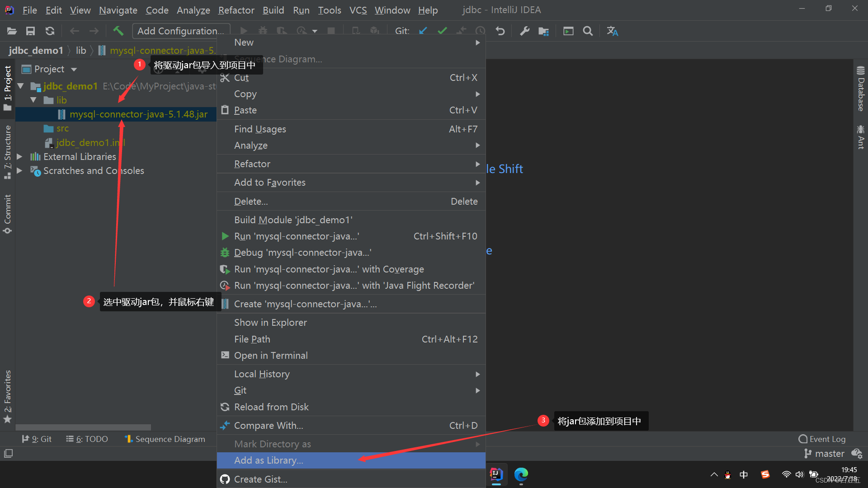Click the Run Anything window icon

click(x=568, y=31)
